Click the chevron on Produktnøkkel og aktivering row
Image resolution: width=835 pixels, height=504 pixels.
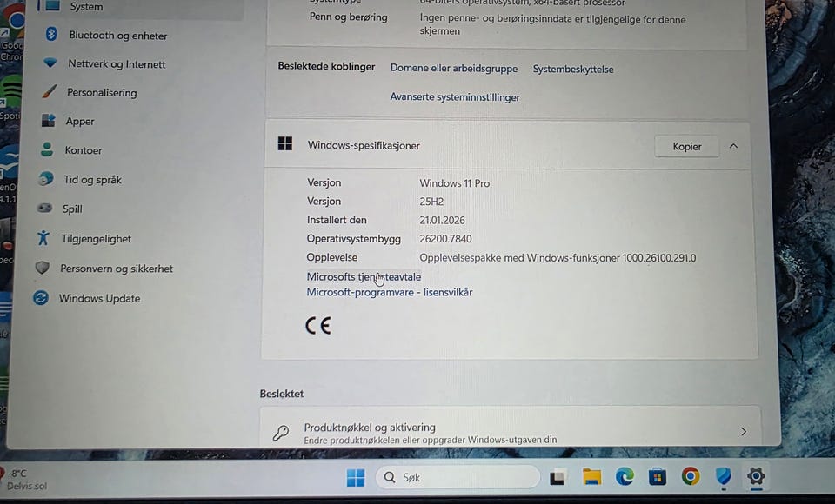[x=744, y=432]
